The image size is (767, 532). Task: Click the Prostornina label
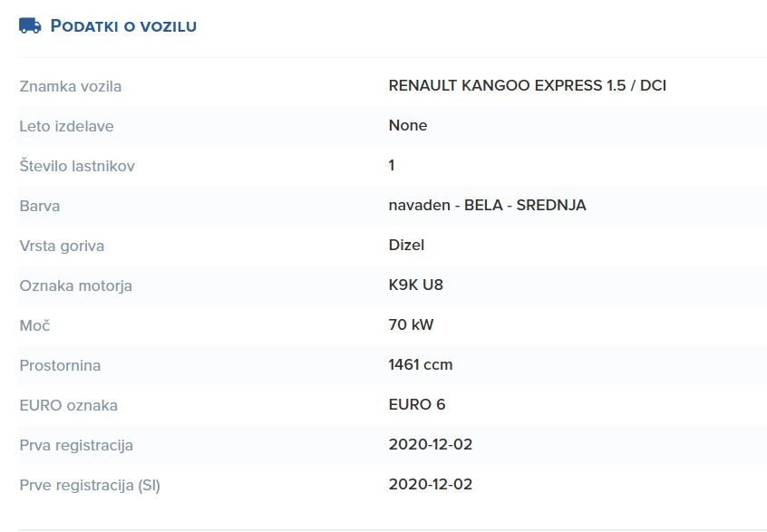pos(60,365)
